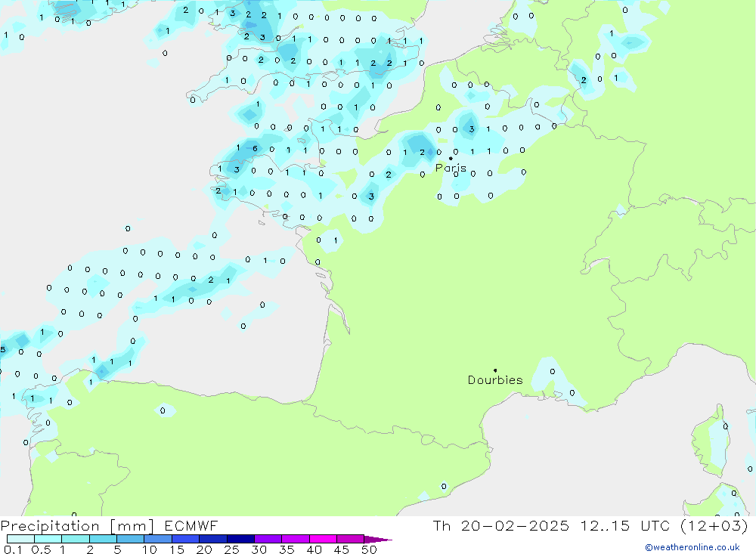Click the purple arrow at legend end
The height and width of the screenshot is (554, 756).
click(378, 540)
